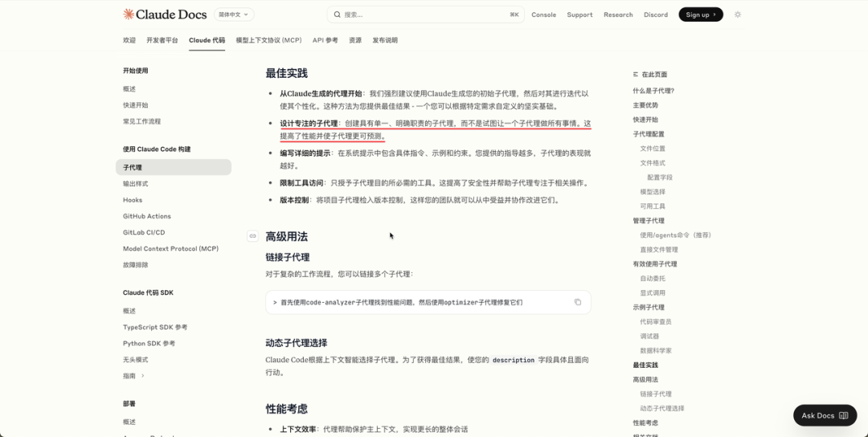
Task: Switch to 模型上下文协议 (MCP) tab
Action: pyautogui.click(x=268, y=40)
